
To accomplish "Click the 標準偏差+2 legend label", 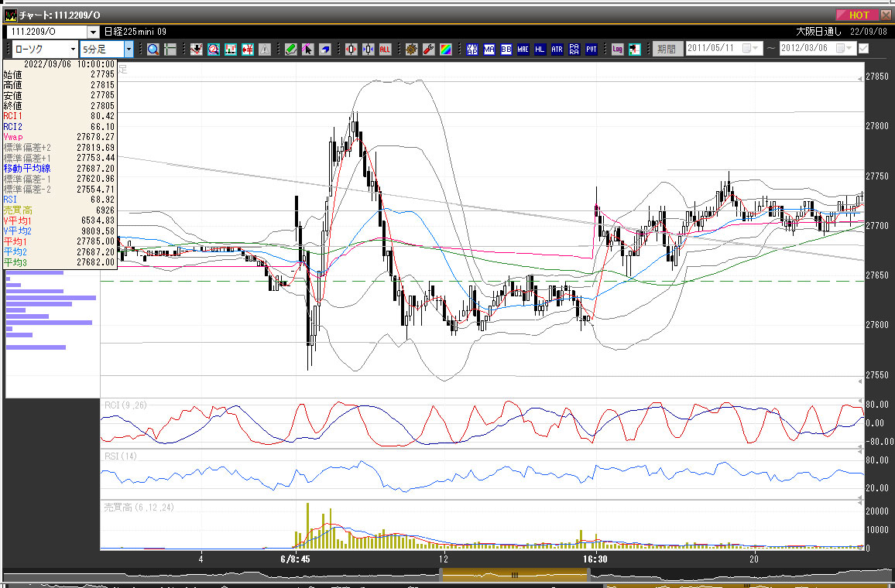I will (x=27, y=148).
